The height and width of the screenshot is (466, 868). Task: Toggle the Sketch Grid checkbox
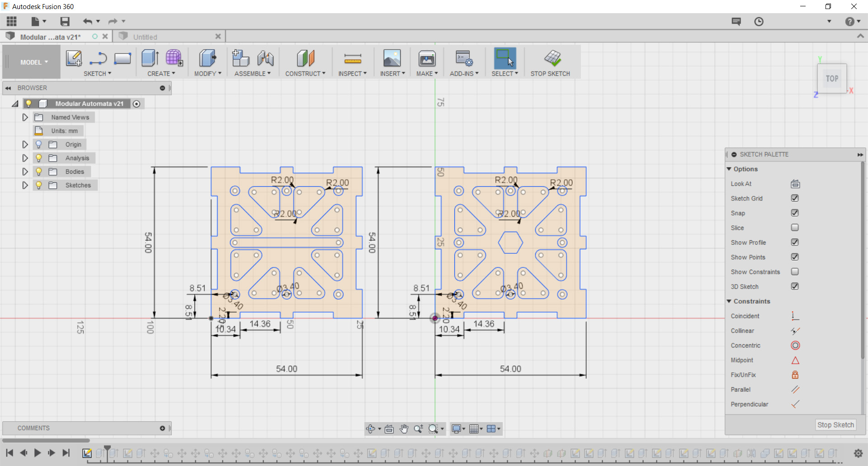click(x=795, y=198)
